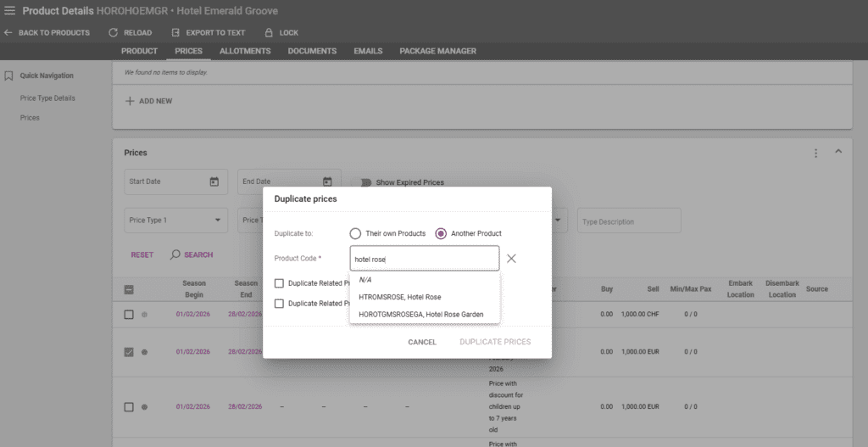Screen dimensions: 868x447
Task: Click the Reload icon
Action: [x=114, y=33]
